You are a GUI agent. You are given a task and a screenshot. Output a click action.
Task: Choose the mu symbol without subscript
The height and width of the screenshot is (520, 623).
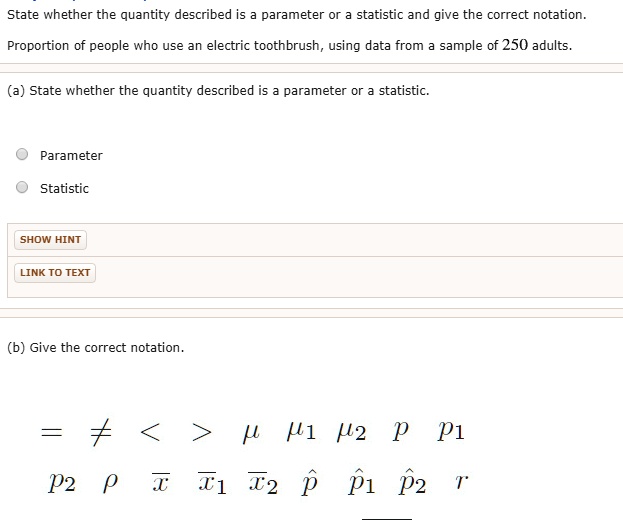click(250, 433)
